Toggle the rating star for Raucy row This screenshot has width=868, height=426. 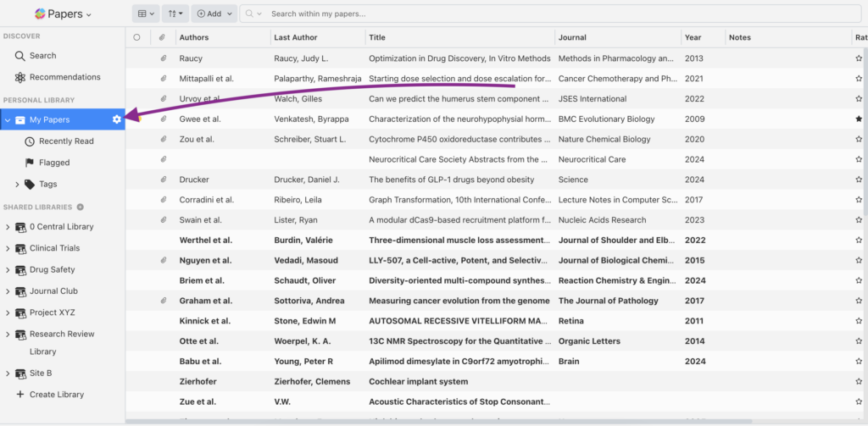[859, 58]
